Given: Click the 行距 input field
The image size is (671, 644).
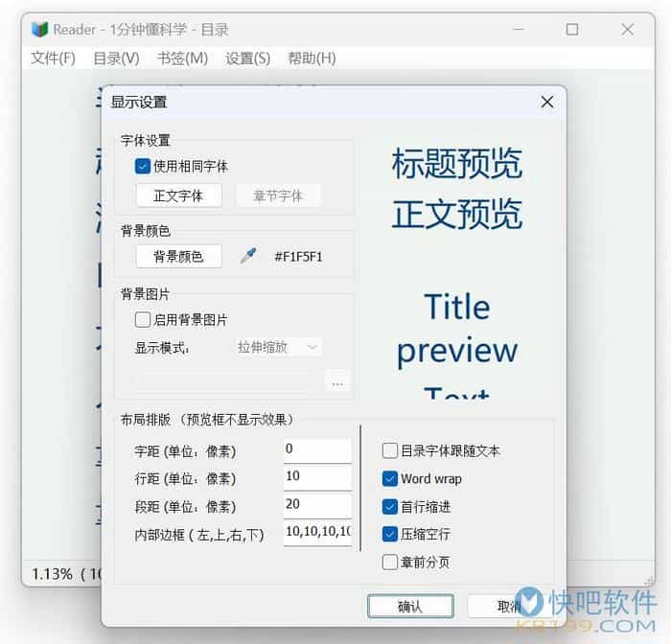Looking at the screenshot, I should pos(317,476).
